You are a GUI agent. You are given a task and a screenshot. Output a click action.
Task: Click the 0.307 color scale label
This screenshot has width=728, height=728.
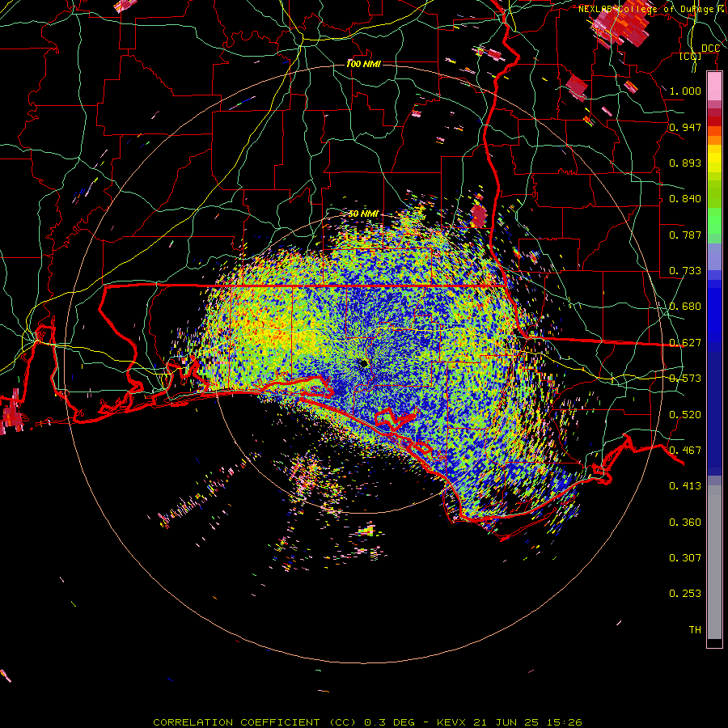685,558
